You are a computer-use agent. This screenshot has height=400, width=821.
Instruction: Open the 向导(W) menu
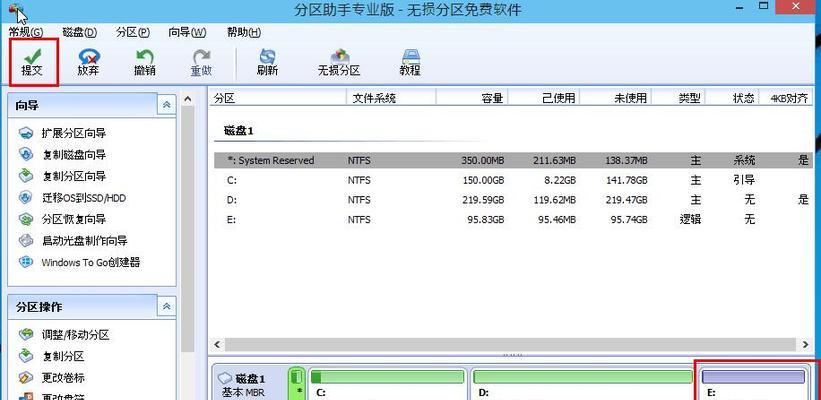click(x=187, y=32)
